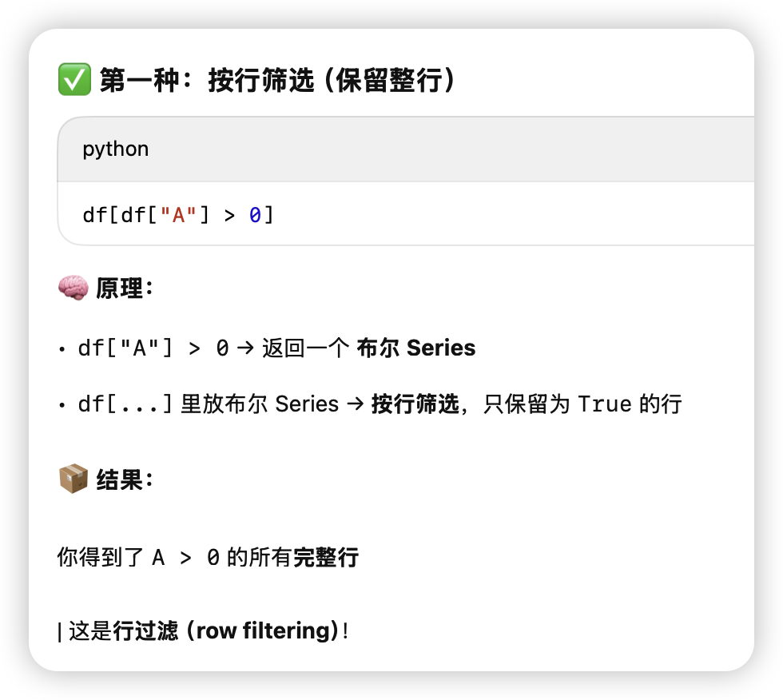
Task: Click the brain emoji next to 原理
Action: click(x=73, y=288)
